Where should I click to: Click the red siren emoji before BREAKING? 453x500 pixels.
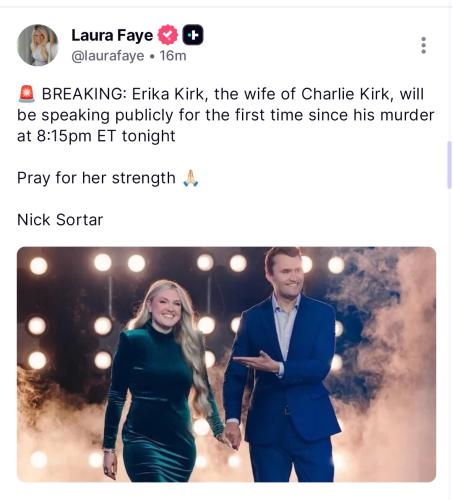click(26, 94)
